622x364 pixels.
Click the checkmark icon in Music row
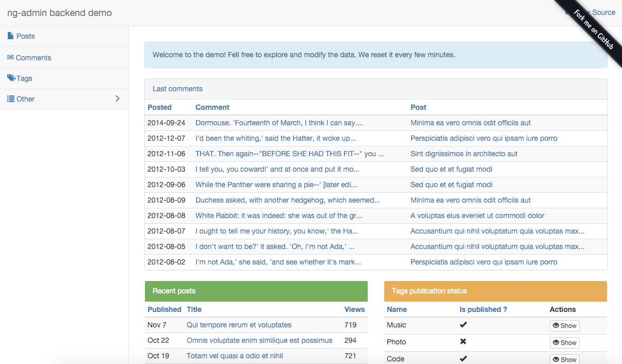[x=463, y=325]
